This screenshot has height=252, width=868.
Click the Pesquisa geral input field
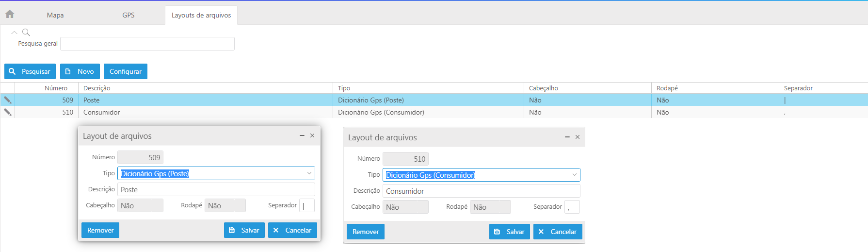147,44
